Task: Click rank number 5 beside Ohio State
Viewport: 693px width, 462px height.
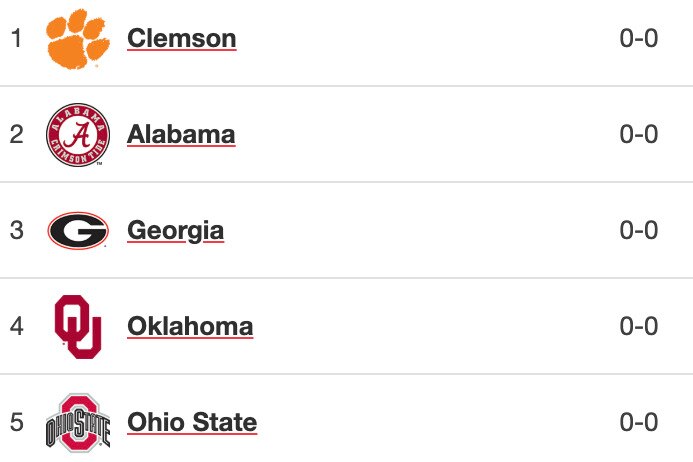Action: [16, 422]
